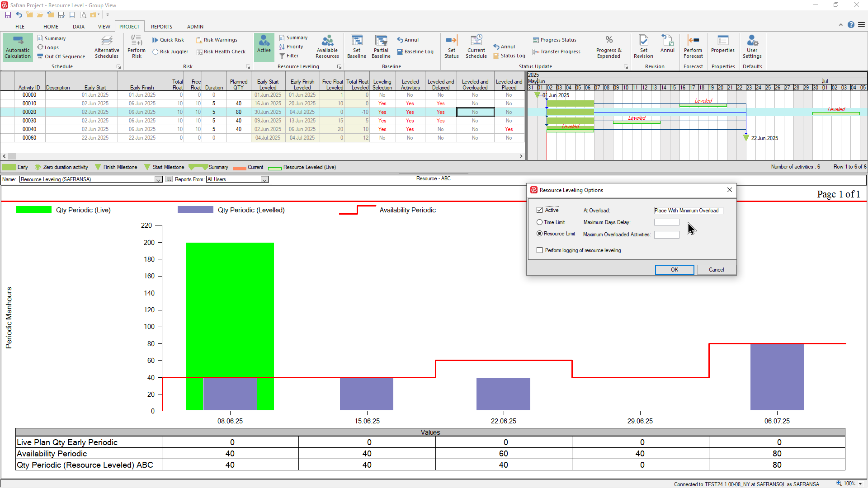
Task: Click the Maximum Days Delay field
Action: (666, 222)
